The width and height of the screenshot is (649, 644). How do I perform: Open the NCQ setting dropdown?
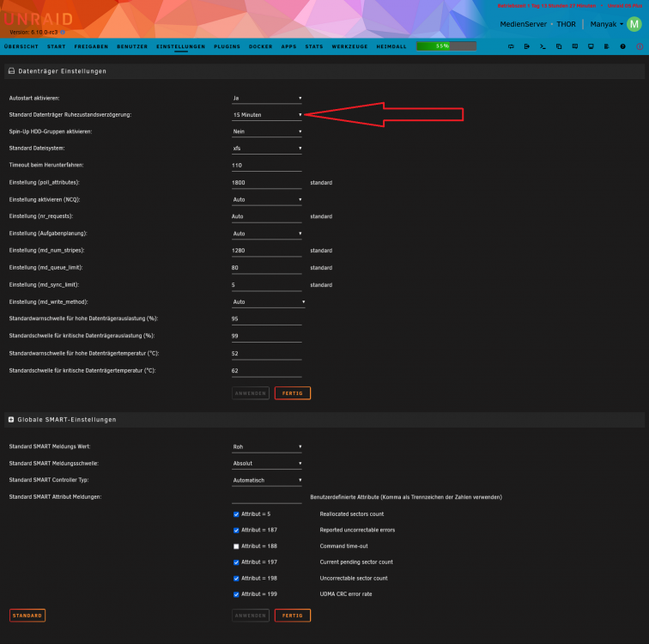pos(266,199)
